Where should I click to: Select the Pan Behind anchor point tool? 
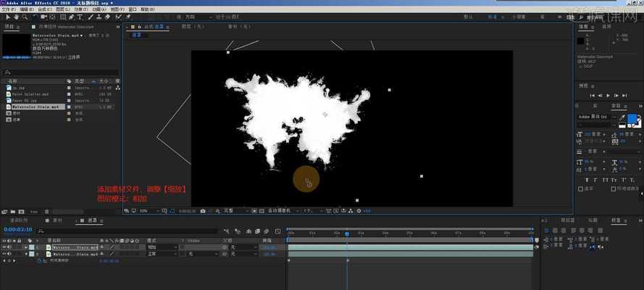[x=53, y=17]
